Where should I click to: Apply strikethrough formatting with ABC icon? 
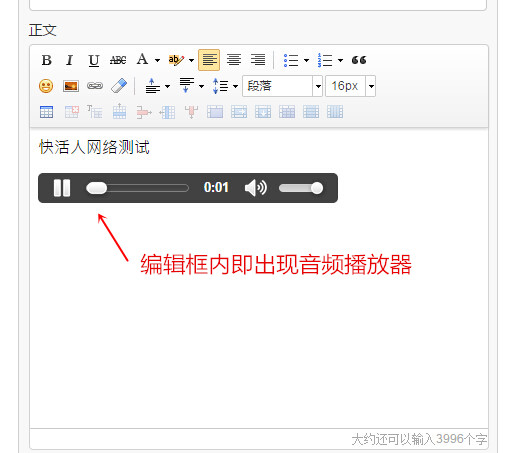[x=118, y=60]
